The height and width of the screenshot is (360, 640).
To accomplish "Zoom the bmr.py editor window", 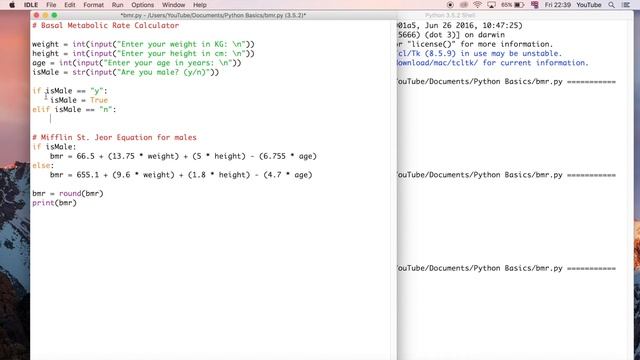I will point(54,15).
